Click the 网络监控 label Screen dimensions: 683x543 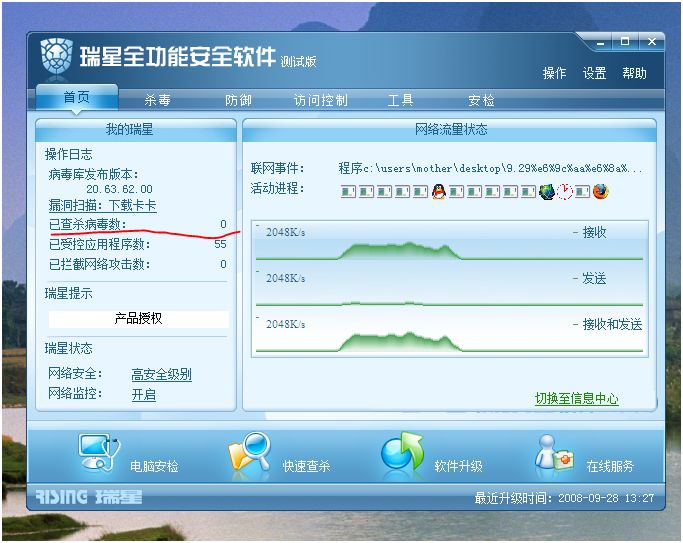pos(75,393)
